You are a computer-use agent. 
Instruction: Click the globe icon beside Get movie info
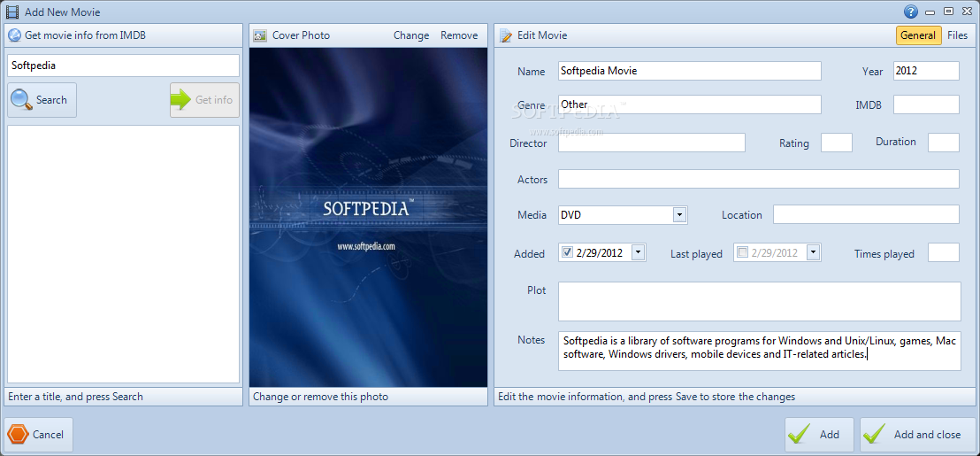pyautogui.click(x=14, y=35)
